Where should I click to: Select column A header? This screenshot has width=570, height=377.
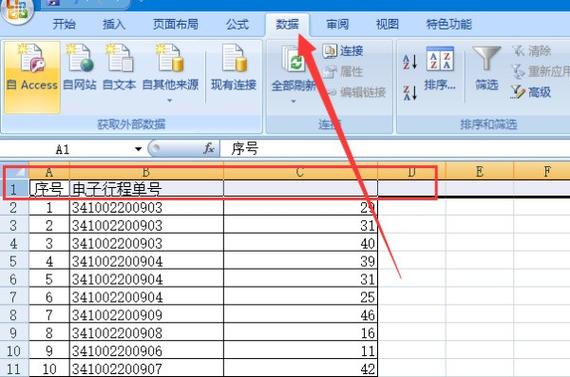pyautogui.click(x=49, y=172)
